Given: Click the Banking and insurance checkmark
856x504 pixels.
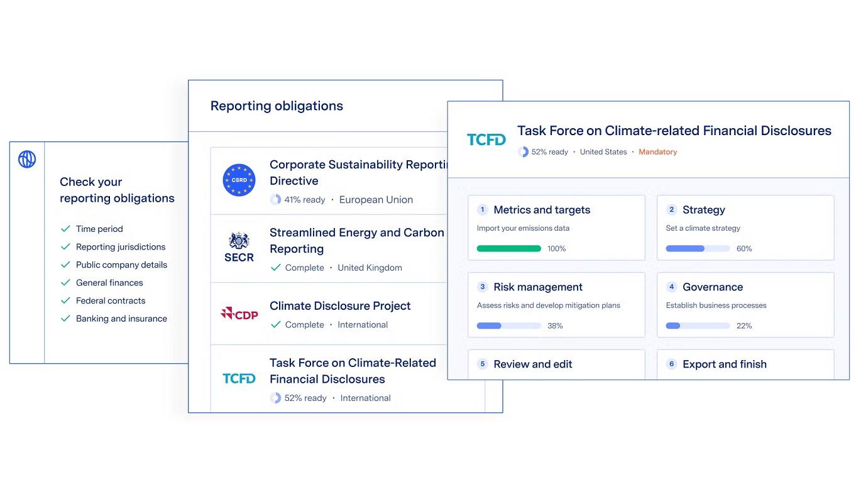Looking at the screenshot, I should 65,319.
